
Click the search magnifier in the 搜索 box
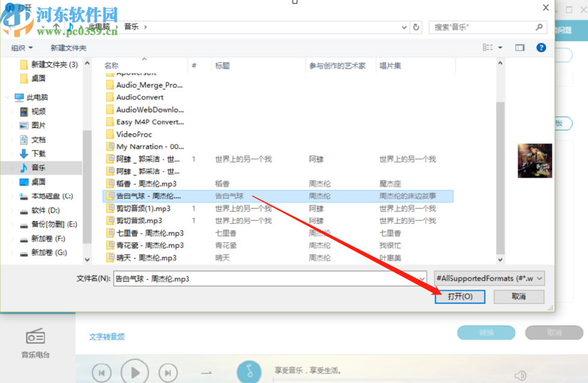pos(540,27)
